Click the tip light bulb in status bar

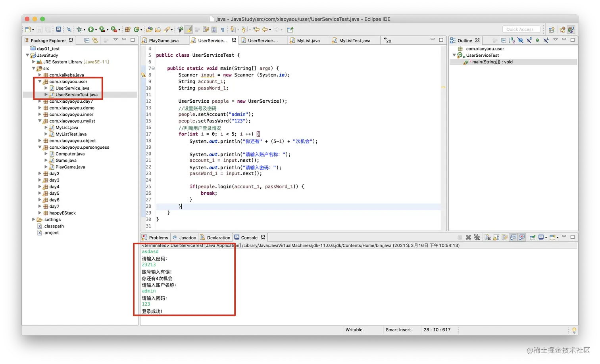pyautogui.click(x=574, y=330)
